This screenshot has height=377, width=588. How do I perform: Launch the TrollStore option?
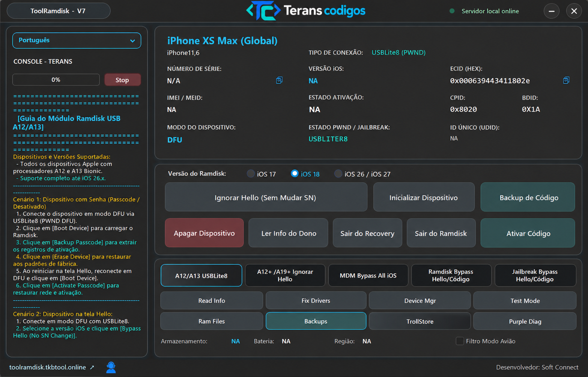coord(420,321)
